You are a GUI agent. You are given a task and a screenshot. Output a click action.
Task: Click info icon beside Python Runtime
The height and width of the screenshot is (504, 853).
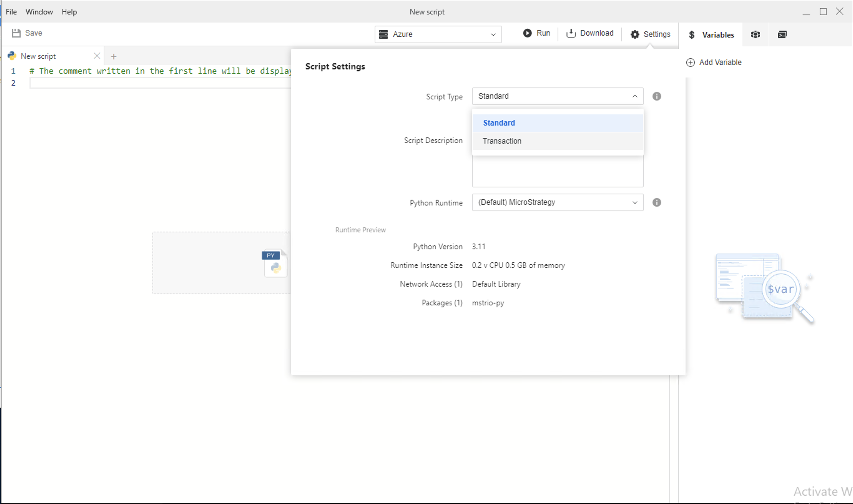coord(656,202)
